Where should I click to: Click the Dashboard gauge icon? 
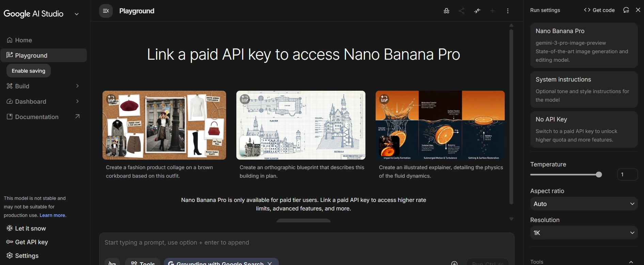click(10, 101)
